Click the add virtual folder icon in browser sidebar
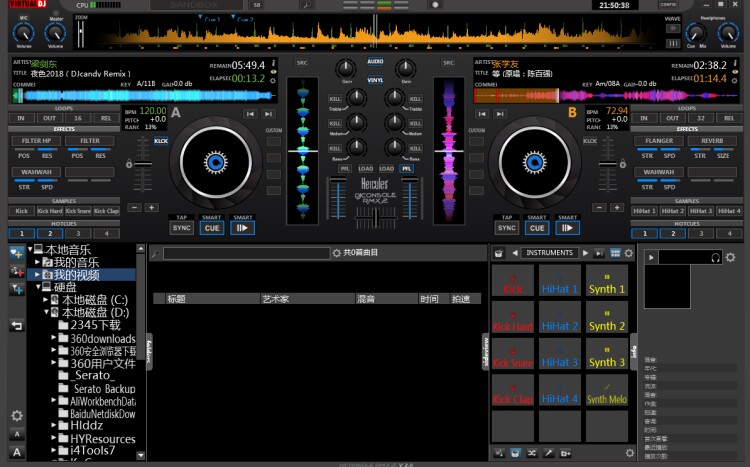Viewport: 750px width, 467px height. coord(17,271)
